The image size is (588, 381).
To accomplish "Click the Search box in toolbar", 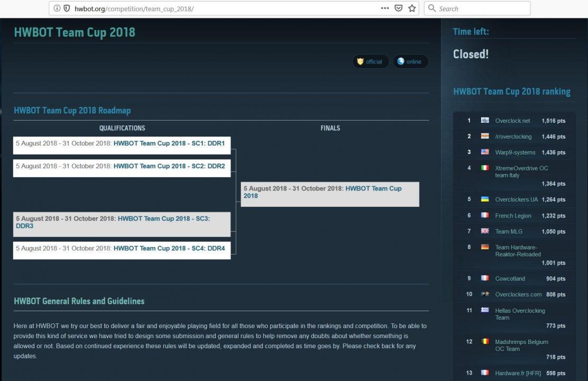I will [477, 8].
